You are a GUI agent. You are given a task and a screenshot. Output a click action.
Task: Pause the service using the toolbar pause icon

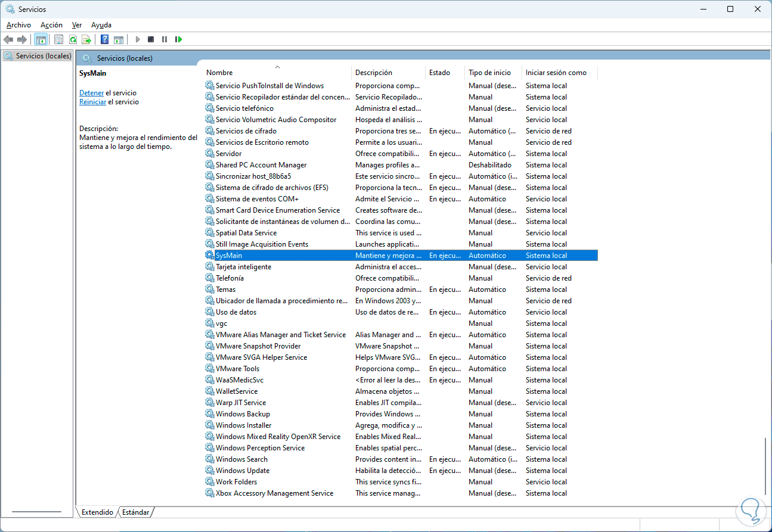pos(165,39)
